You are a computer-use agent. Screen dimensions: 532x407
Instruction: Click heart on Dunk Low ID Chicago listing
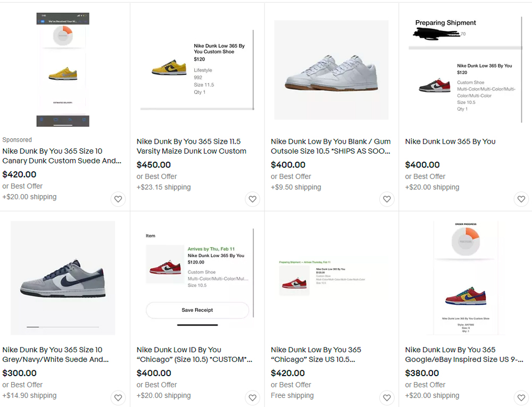(253, 397)
